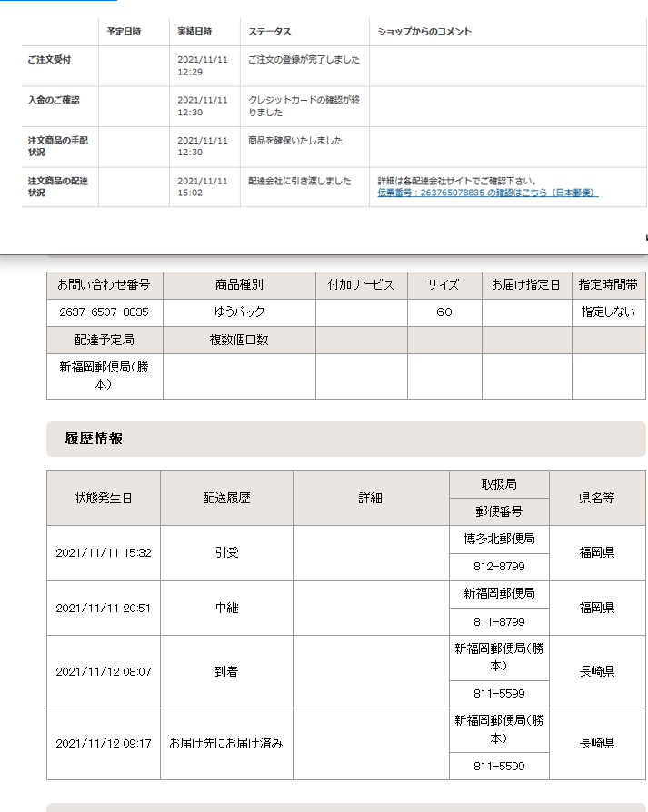The width and height of the screenshot is (648, 812).
Task: Click the 到着 delivery history entry
Action: (226, 672)
